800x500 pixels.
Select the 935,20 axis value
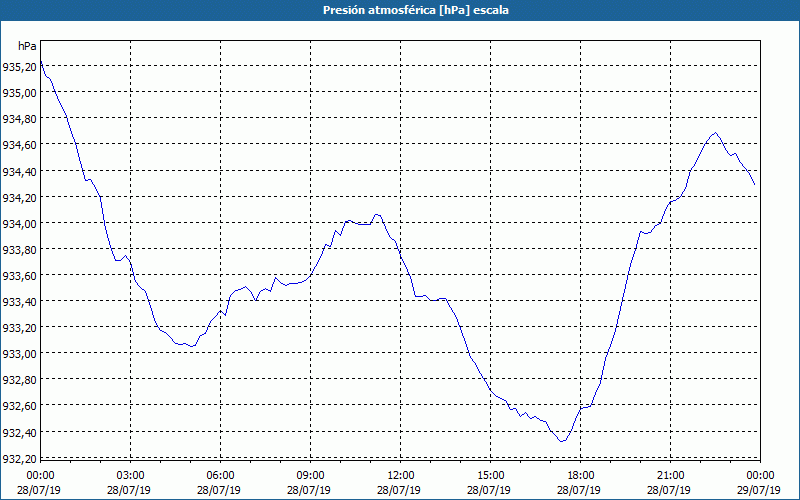click(x=19, y=66)
